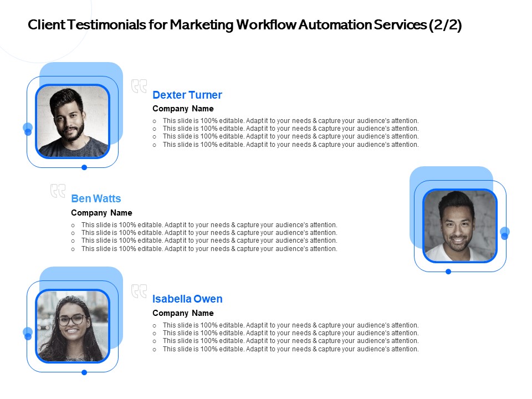
Task: Select the name Dexter Turner
Action: (x=187, y=95)
